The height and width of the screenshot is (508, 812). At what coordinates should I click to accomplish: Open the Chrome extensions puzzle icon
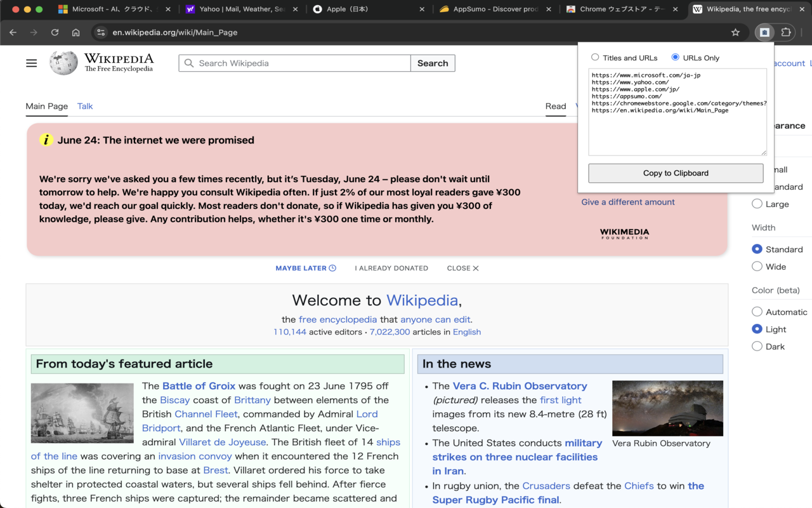click(x=786, y=32)
